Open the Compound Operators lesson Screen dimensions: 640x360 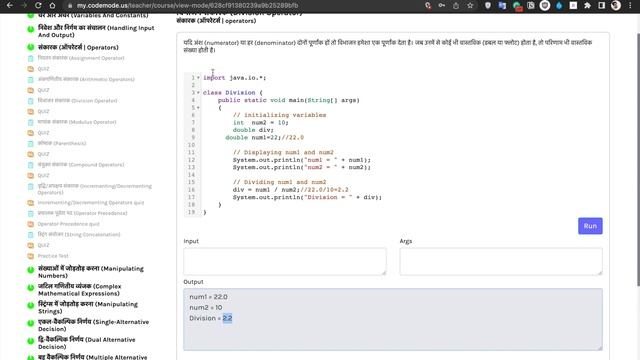tap(81, 164)
